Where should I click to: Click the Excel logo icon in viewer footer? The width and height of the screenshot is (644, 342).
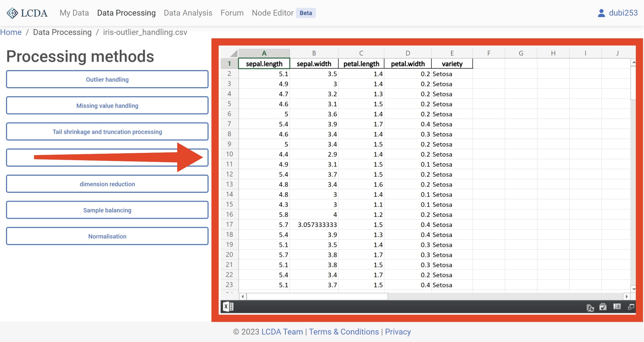[x=228, y=307]
